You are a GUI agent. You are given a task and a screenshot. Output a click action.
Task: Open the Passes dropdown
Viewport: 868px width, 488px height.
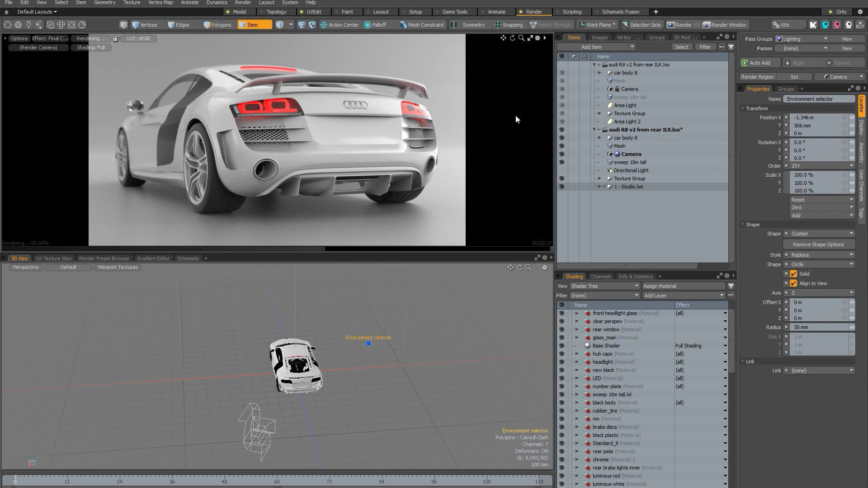pyautogui.click(x=802, y=48)
